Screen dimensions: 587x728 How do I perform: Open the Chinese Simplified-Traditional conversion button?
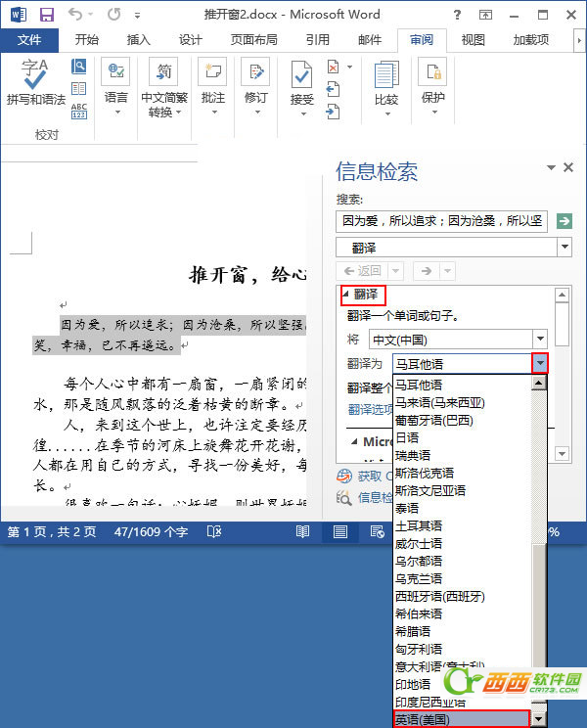(164, 88)
